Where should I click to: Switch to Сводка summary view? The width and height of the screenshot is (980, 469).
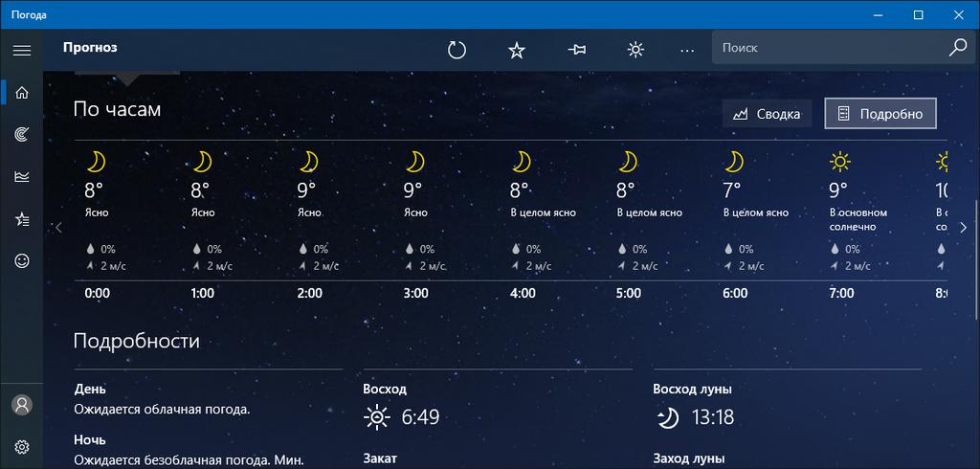click(768, 114)
